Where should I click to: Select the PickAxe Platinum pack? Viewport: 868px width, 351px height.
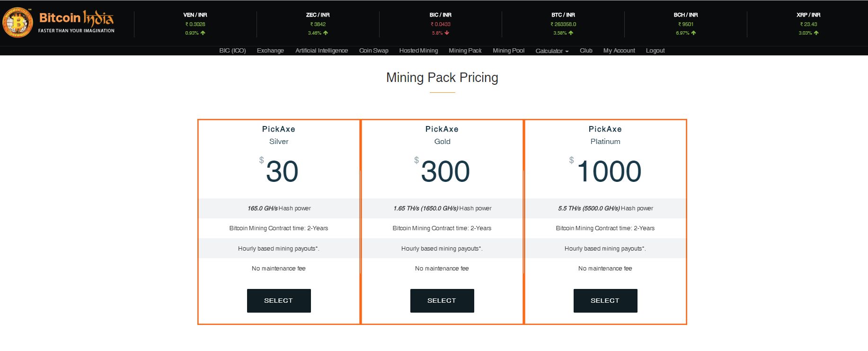605,301
